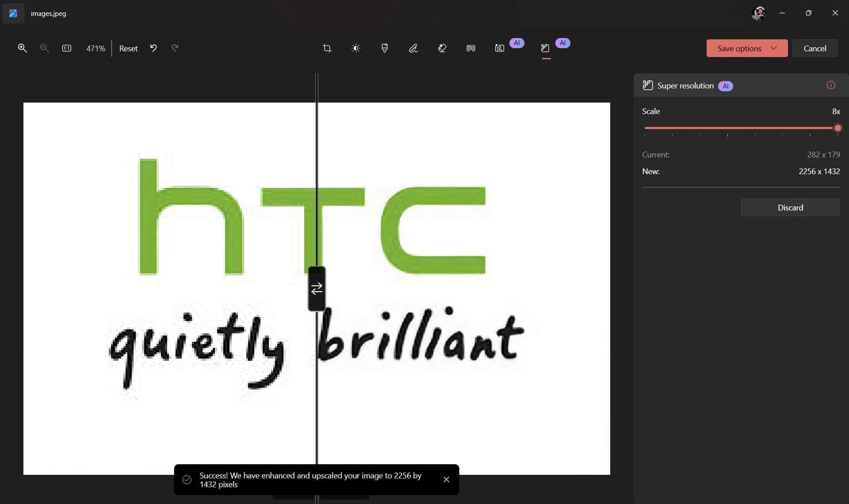Click the 8x scale value label
This screenshot has width=849, height=504.
pyautogui.click(x=836, y=111)
